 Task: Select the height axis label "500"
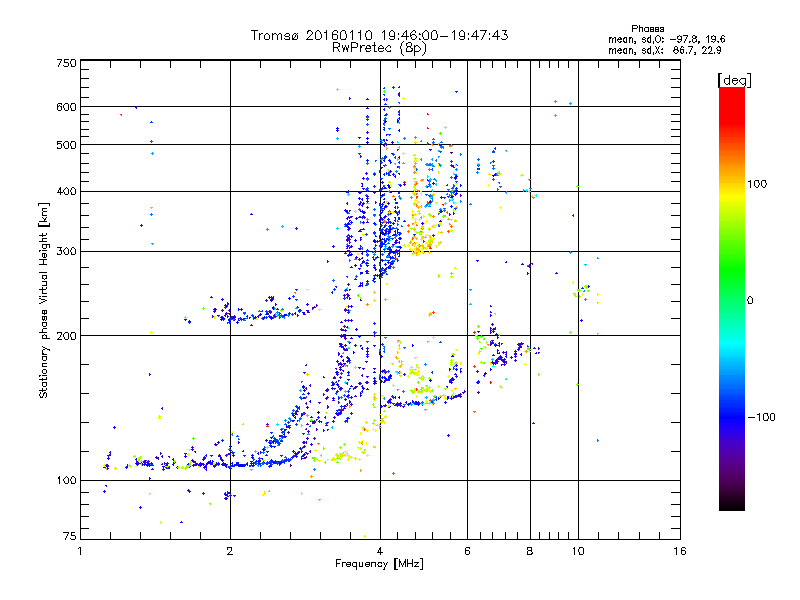pos(66,145)
